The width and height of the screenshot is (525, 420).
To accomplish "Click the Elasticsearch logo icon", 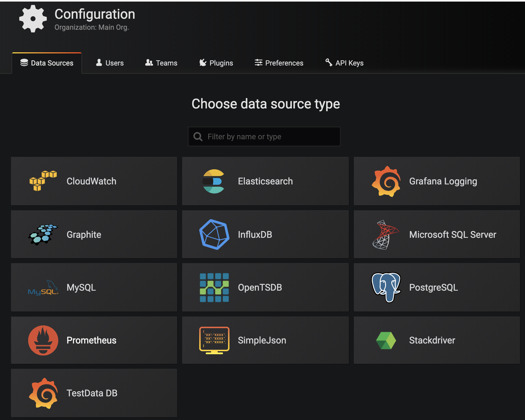I will coord(214,181).
